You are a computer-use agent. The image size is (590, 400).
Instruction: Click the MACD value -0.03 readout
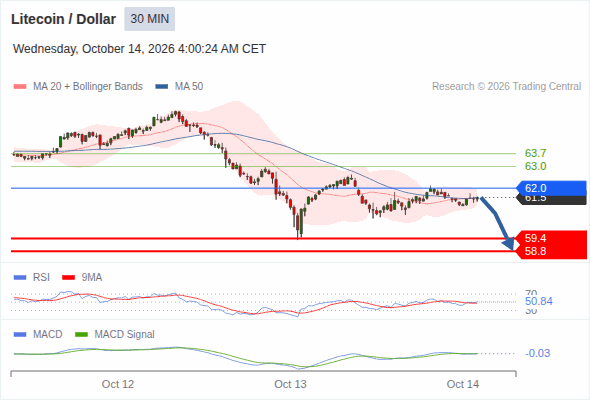coord(537,353)
